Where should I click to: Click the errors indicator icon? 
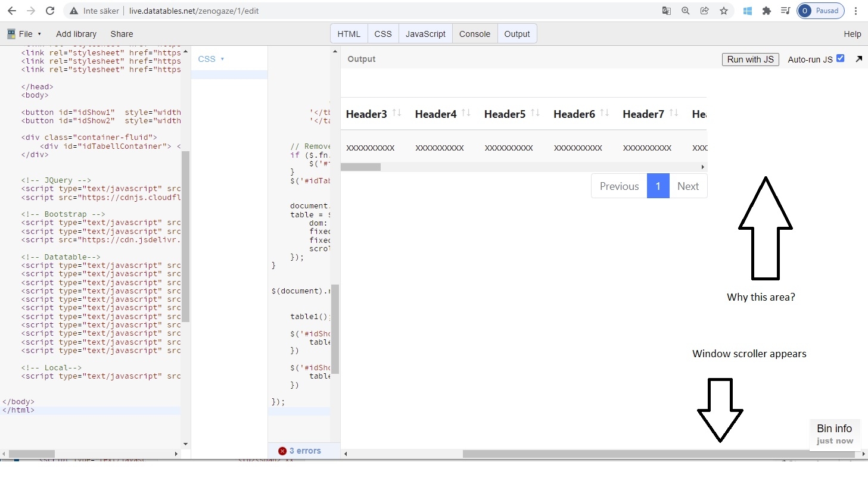point(282,451)
